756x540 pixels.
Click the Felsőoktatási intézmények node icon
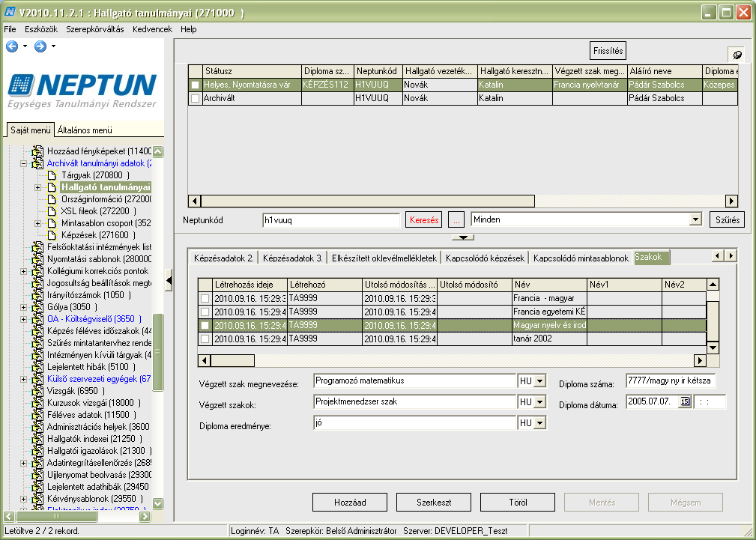click(37, 247)
